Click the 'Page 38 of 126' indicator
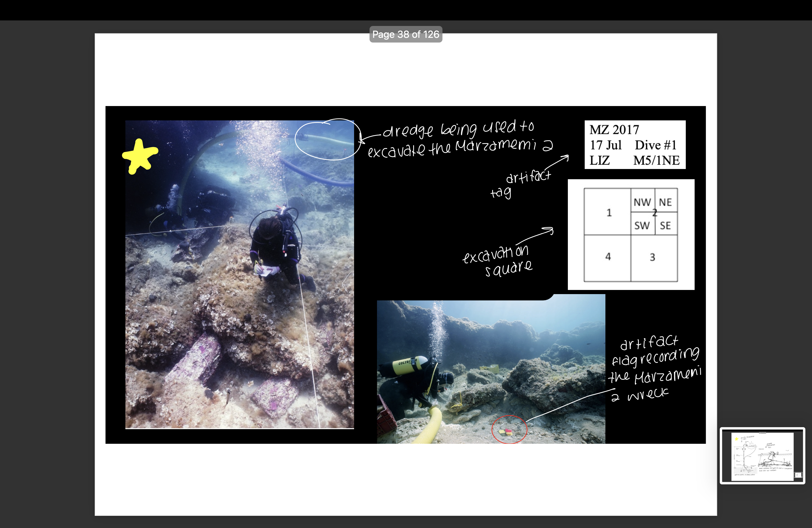The width and height of the screenshot is (812, 528). (x=406, y=34)
